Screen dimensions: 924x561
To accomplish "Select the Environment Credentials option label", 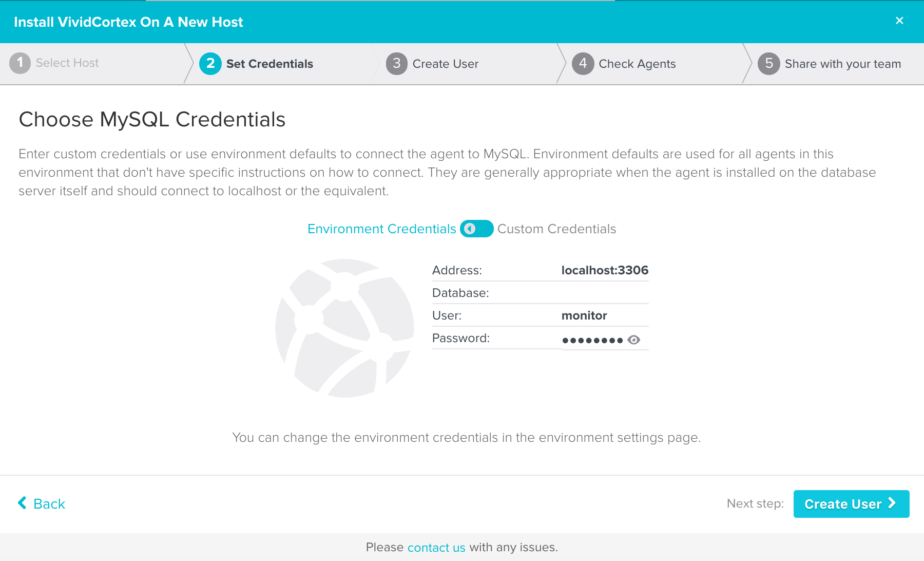I will 381,229.
